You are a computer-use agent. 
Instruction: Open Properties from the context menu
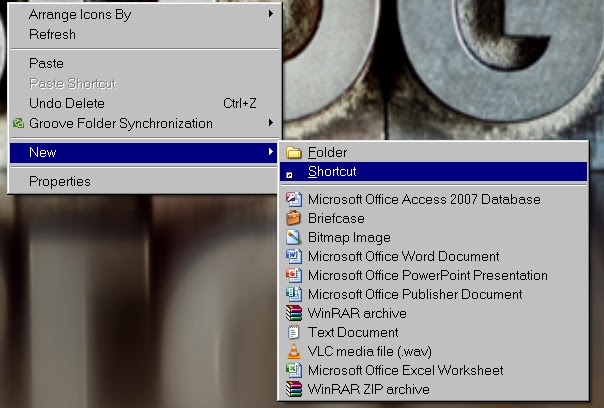coord(144,181)
